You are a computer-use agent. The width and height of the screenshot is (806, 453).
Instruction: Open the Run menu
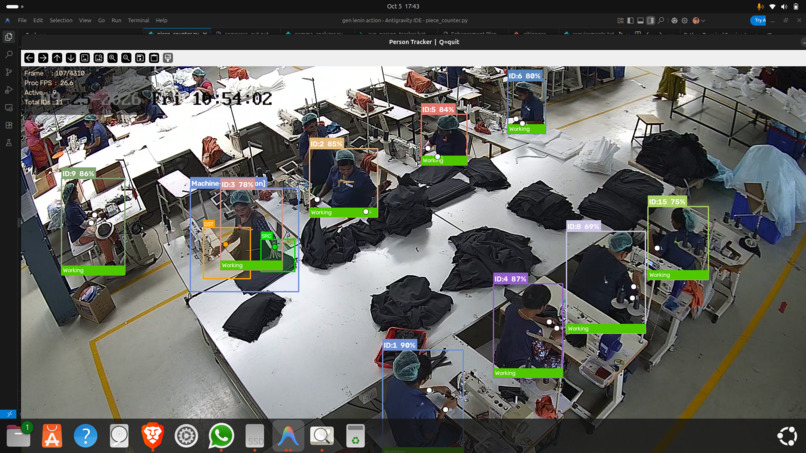(x=116, y=21)
